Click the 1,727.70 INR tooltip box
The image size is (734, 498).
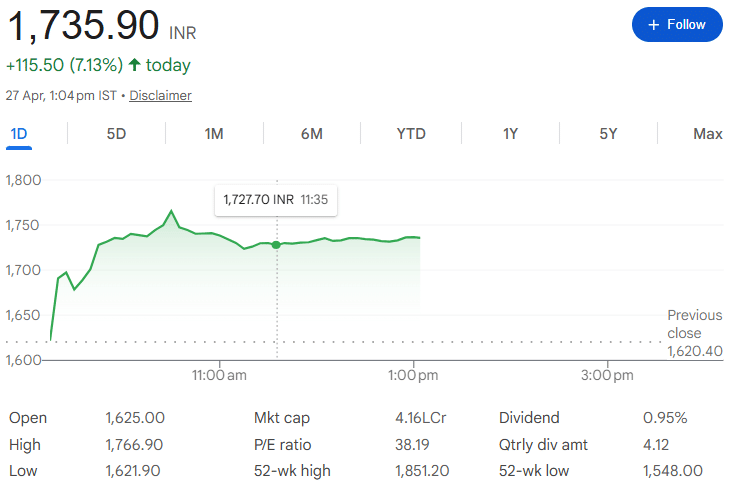coord(275,200)
